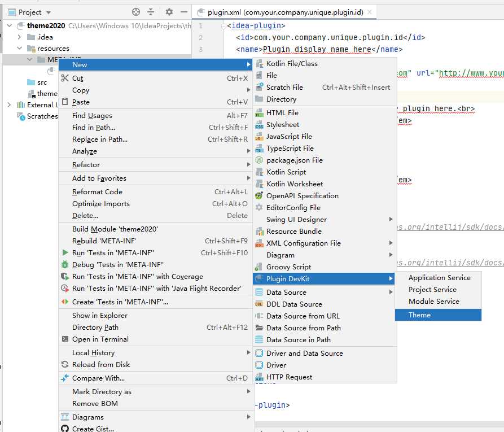The image size is (504, 432).
Task: Click the Debug Tests bug icon
Action: coord(65,264)
